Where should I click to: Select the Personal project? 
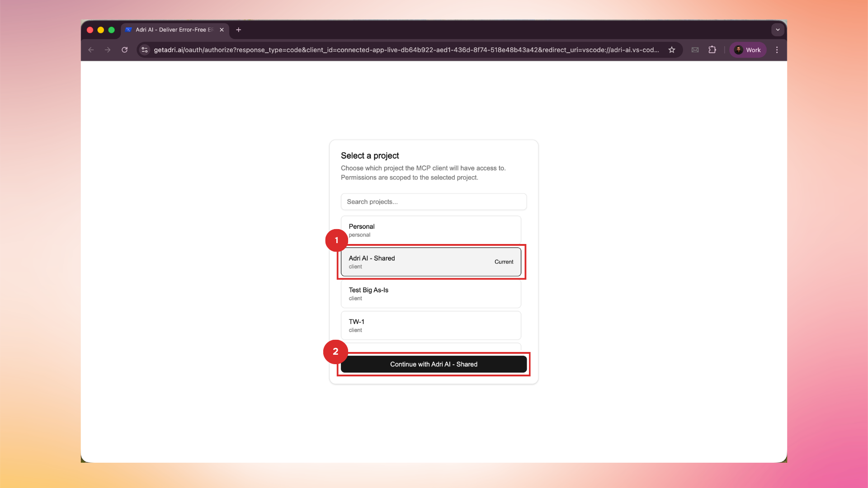point(431,230)
